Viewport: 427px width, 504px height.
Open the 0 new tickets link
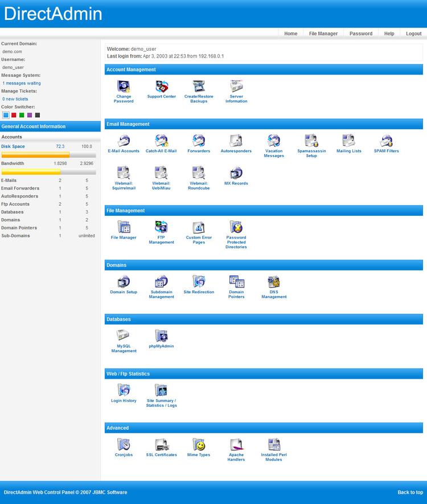click(x=15, y=99)
